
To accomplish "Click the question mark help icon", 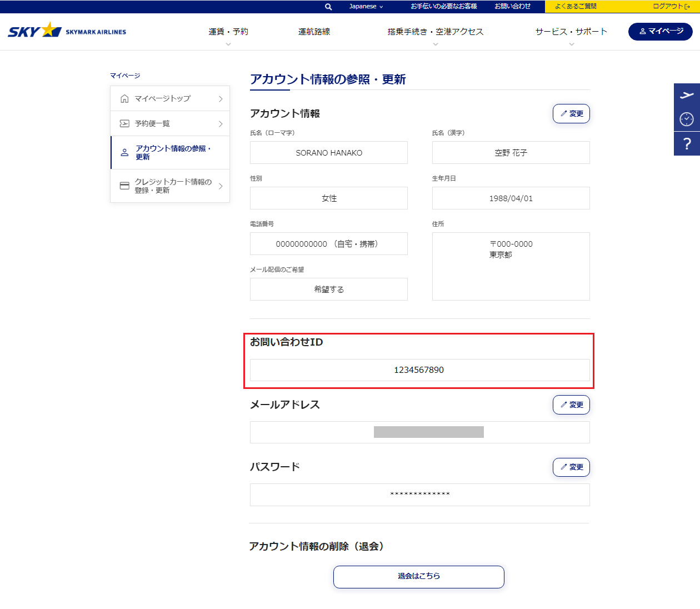I will click(687, 143).
